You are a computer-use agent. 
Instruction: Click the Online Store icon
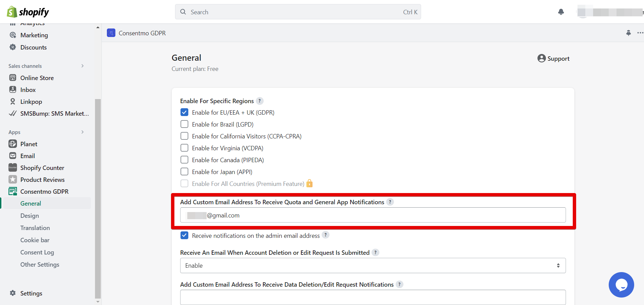[13, 78]
